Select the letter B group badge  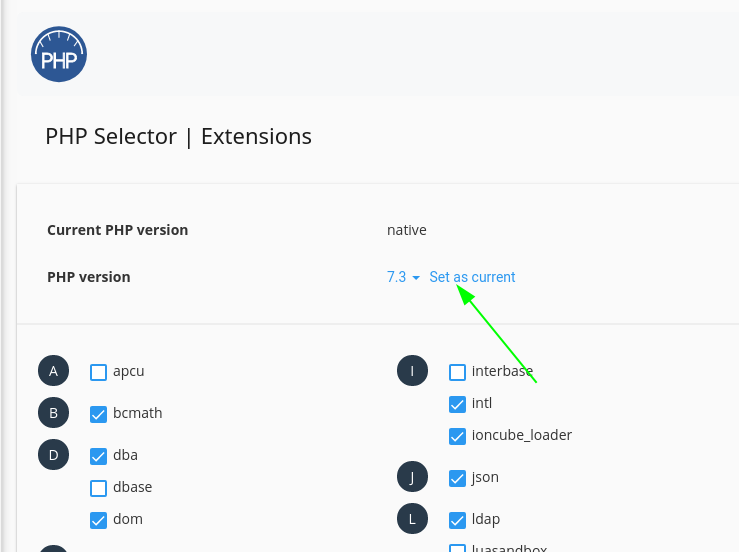click(x=53, y=413)
